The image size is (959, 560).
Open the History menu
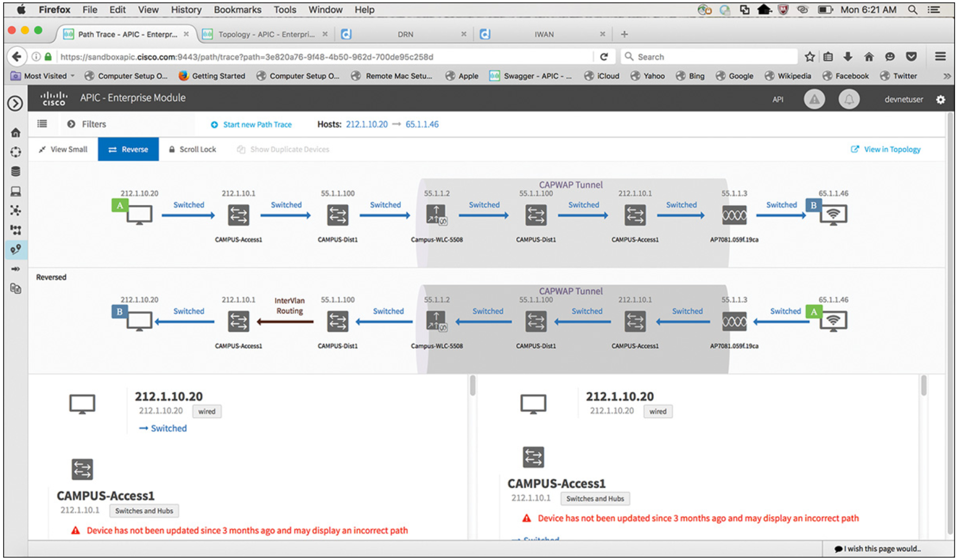click(x=186, y=10)
